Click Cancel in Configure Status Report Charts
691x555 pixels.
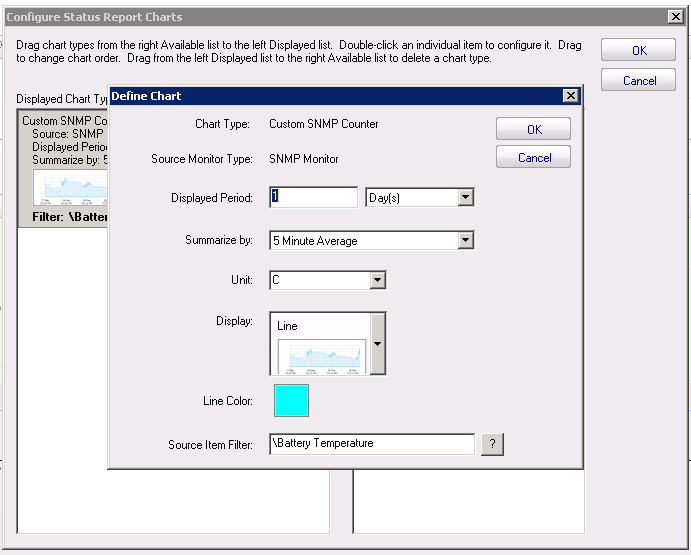pyautogui.click(x=638, y=81)
